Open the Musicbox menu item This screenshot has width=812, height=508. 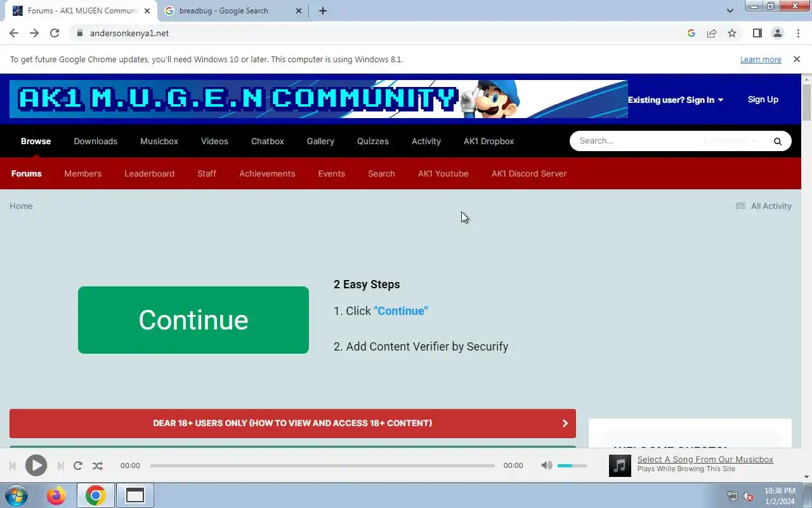click(159, 141)
